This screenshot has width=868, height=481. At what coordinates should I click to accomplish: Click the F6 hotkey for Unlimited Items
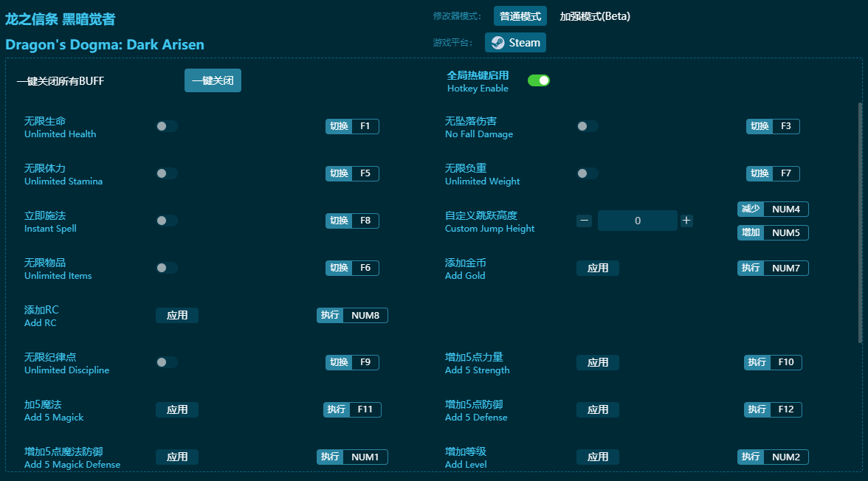click(x=352, y=268)
